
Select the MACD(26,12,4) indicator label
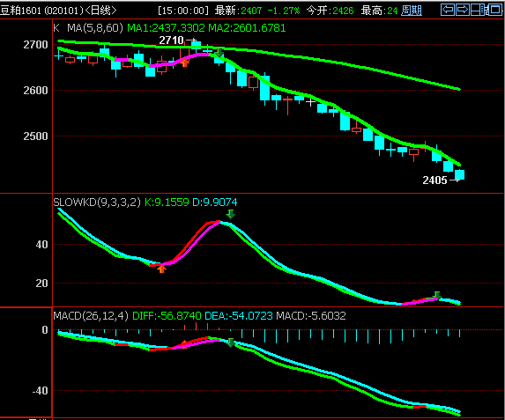[91, 316]
